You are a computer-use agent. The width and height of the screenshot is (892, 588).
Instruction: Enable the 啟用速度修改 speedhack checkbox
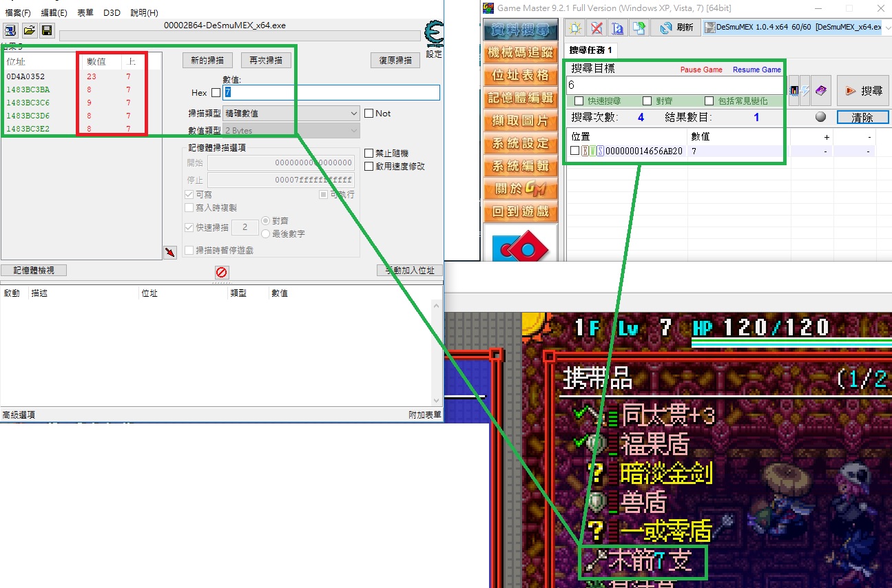[x=369, y=166]
